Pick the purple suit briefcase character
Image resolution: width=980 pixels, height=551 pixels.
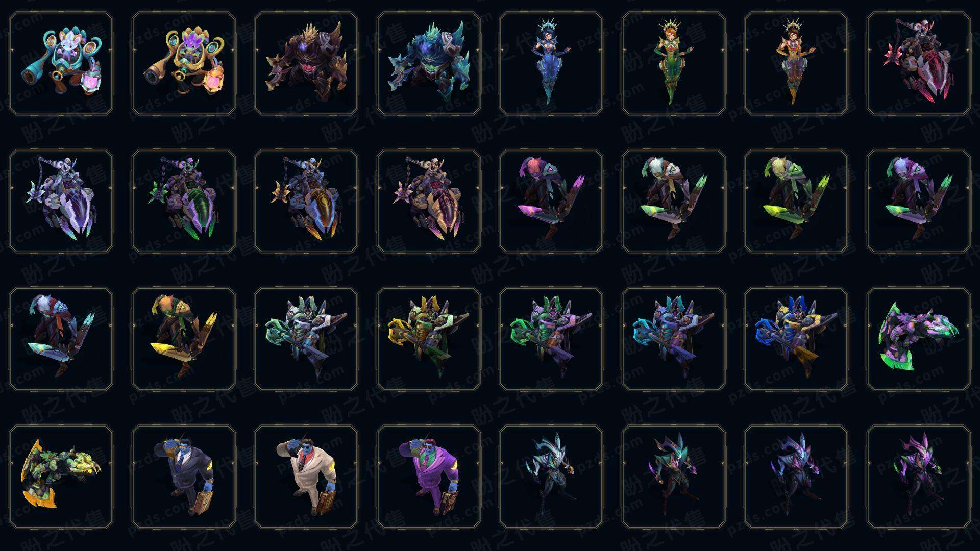(429, 477)
